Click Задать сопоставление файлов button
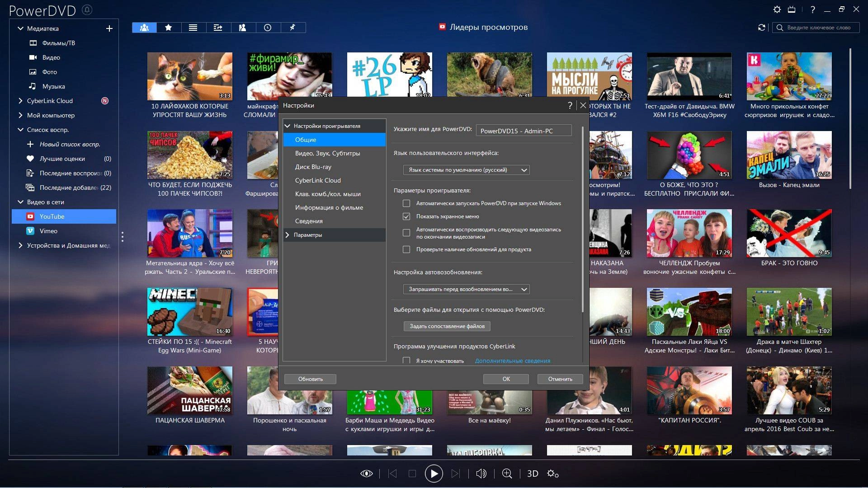 click(x=447, y=326)
